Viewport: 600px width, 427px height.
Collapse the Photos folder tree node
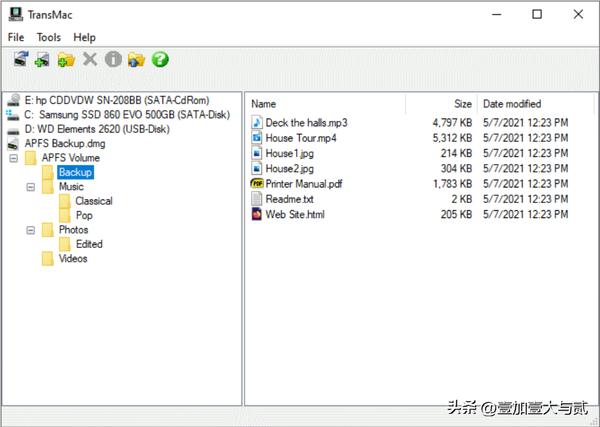pyautogui.click(x=31, y=230)
